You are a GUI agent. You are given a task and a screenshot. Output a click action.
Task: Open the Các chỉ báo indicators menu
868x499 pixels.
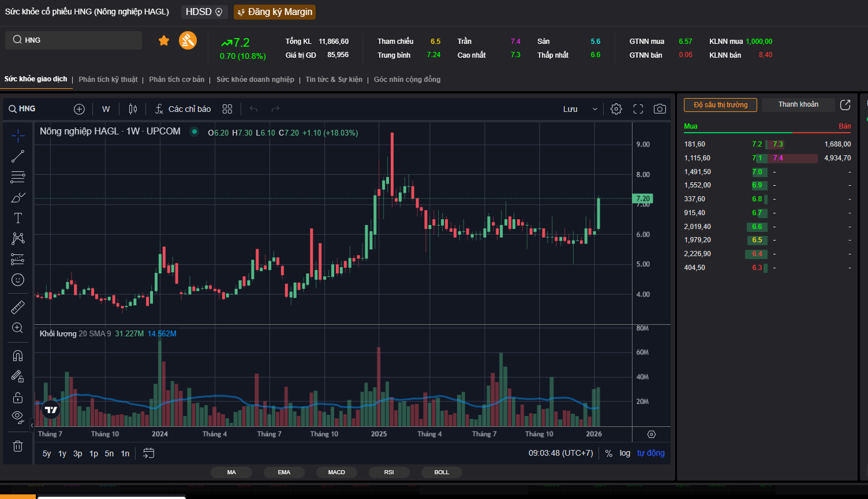click(184, 109)
